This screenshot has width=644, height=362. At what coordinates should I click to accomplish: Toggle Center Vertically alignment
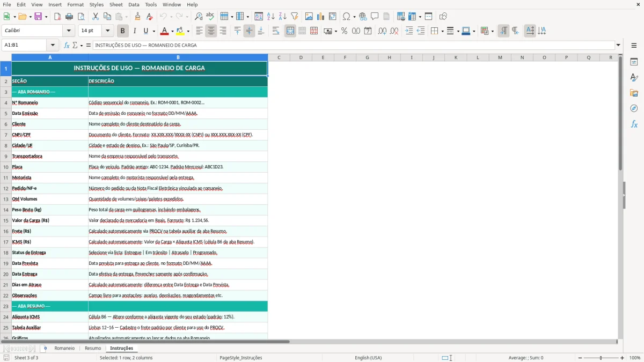tap(249, 31)
